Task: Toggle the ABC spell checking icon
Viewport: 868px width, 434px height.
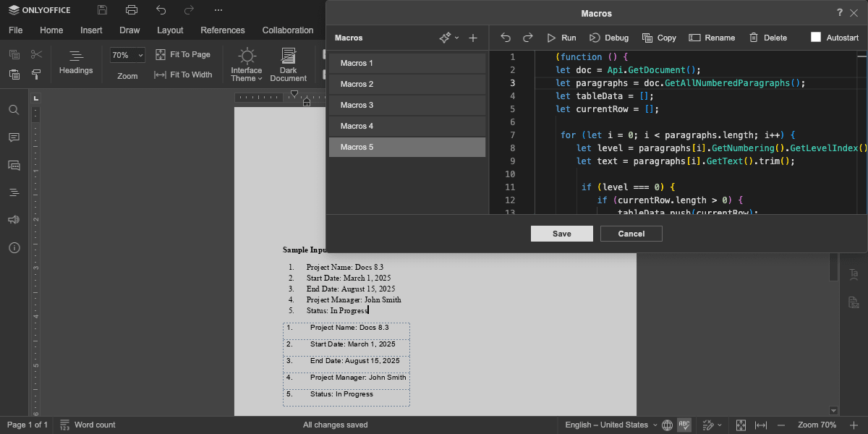Action: pos(684,425)
